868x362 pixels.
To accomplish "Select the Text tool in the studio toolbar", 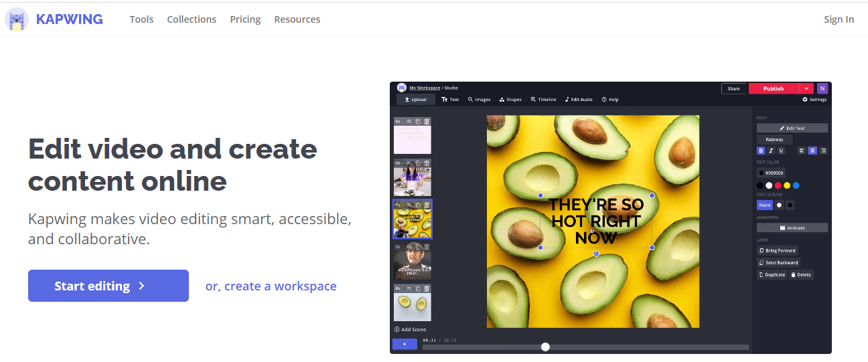I will pyautogui.click(x=450, y=99).
